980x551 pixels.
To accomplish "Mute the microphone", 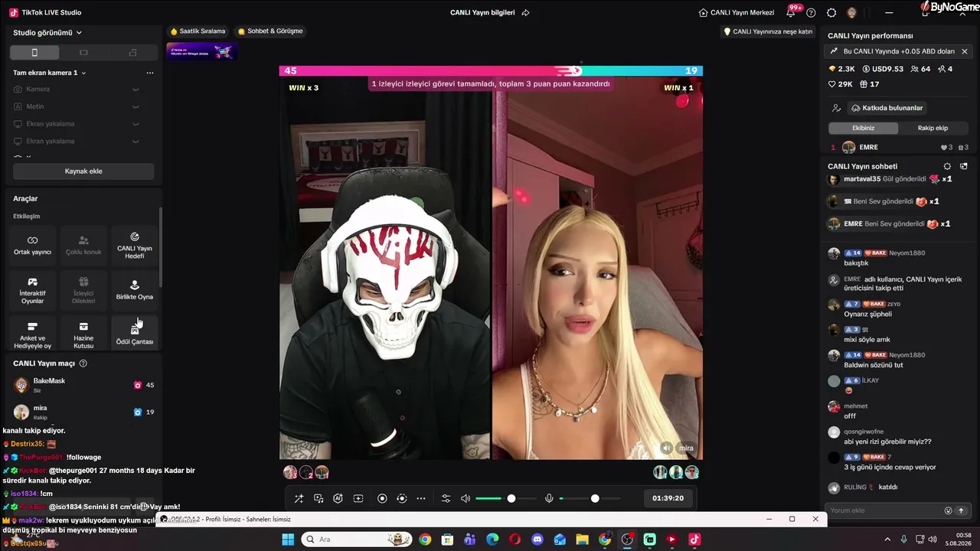I will pyautogui.click(x=549, y=498).
